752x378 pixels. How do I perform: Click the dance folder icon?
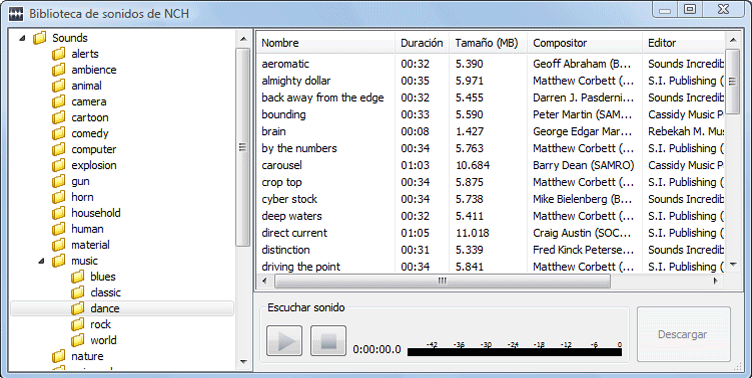tap(78, 308)
